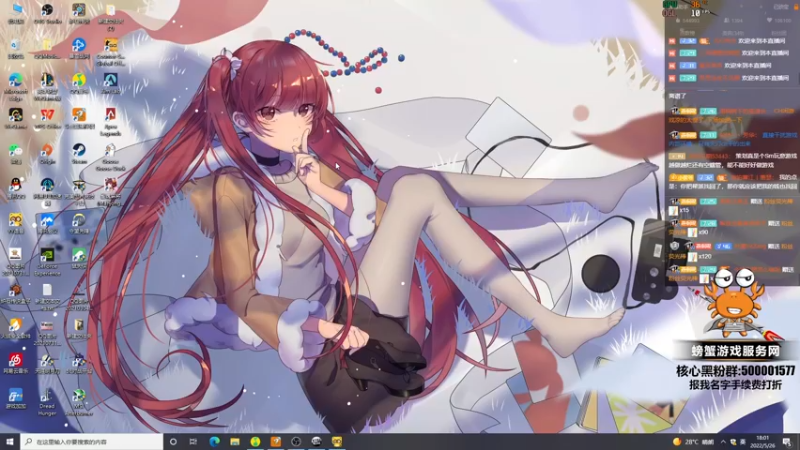Open GeForce Experience desktop shortcut

click(47, 261)
